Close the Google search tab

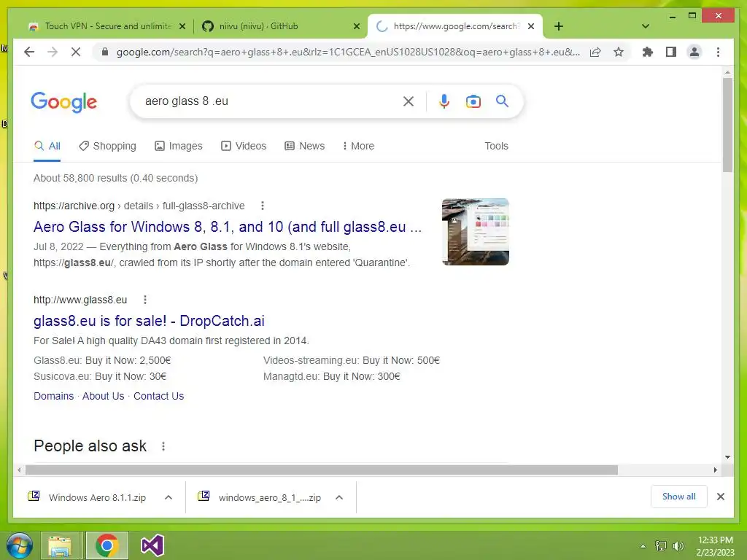(x=531, y=26)
